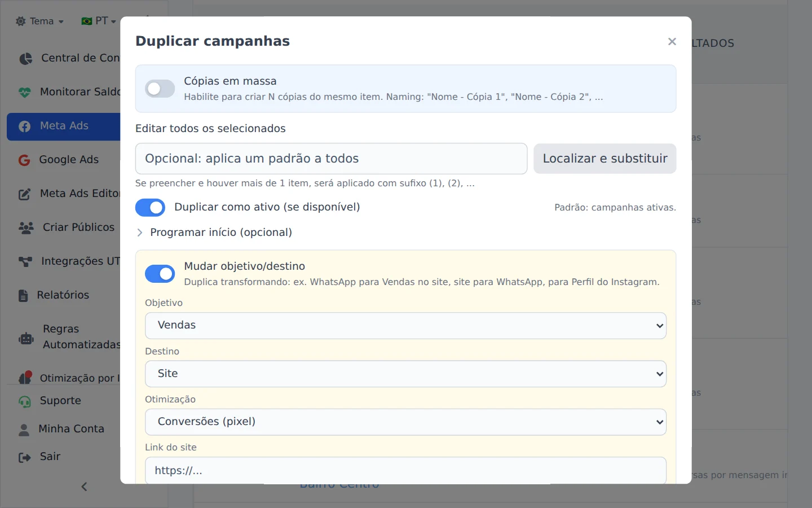Collapse sidebar with left chevron arrow
The width and height of the screenshot is (812, 508).
pos(84,487)
